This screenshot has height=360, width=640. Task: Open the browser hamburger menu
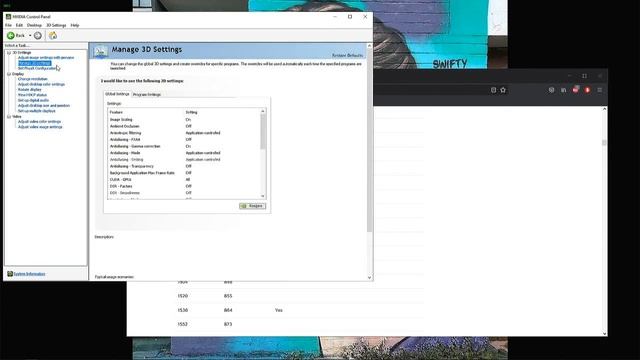click(x=599, y=90)
